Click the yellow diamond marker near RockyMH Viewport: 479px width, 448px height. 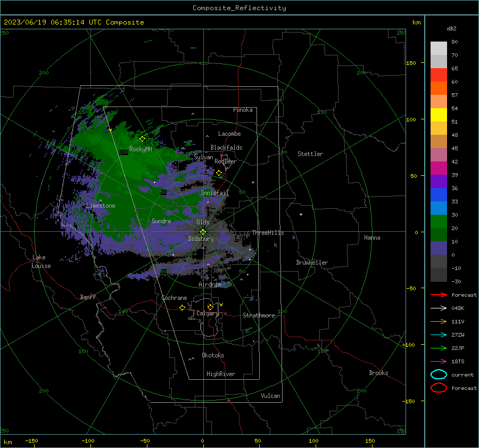142,139
